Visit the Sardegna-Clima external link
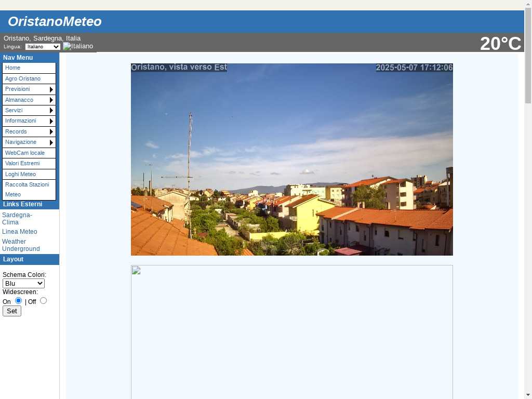This screenshot has width=532, height=399. (x=17, y=219)
